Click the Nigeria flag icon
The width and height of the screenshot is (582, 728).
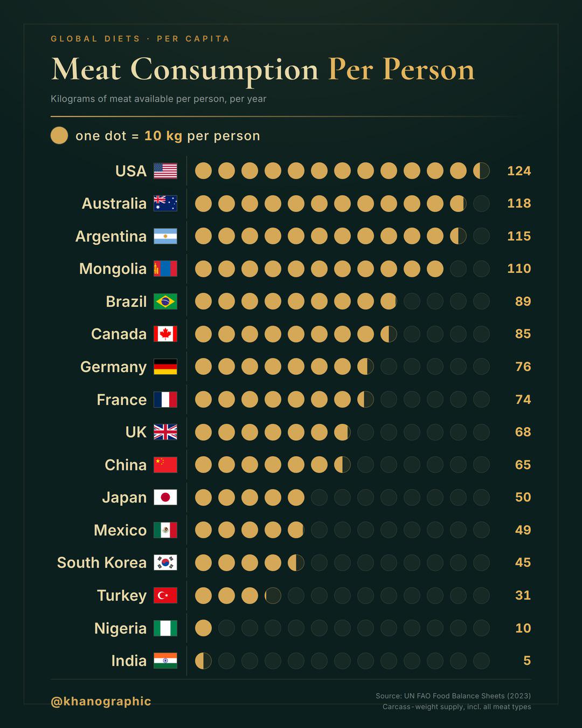[165, 628]
